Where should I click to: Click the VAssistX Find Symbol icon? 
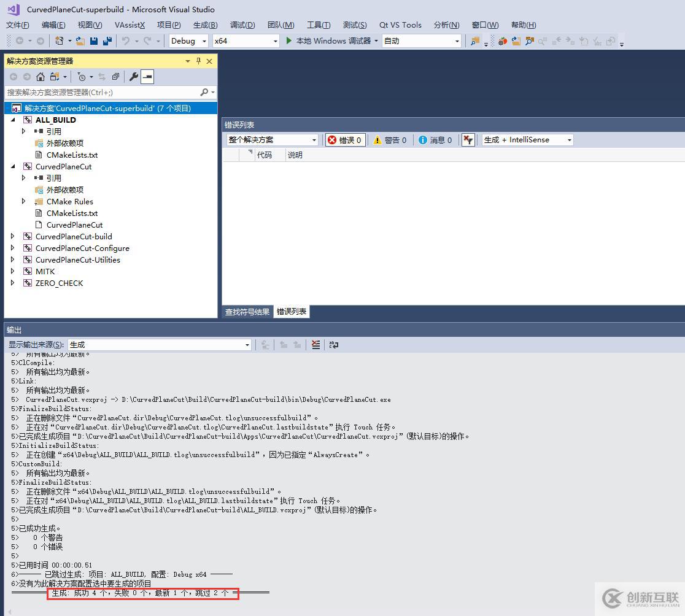coord(530,41)
